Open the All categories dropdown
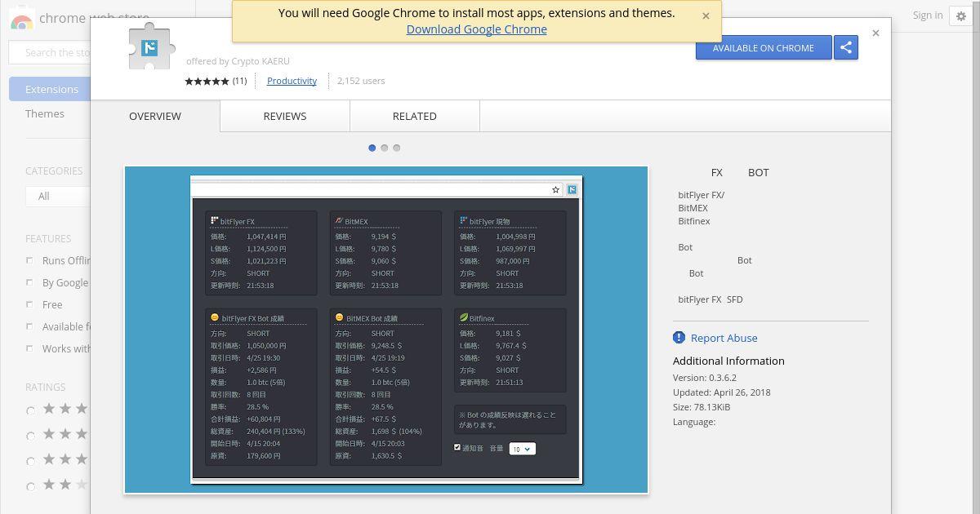This screenshot has width=980, height=514. pyautogui.click(x=57, y=196)
